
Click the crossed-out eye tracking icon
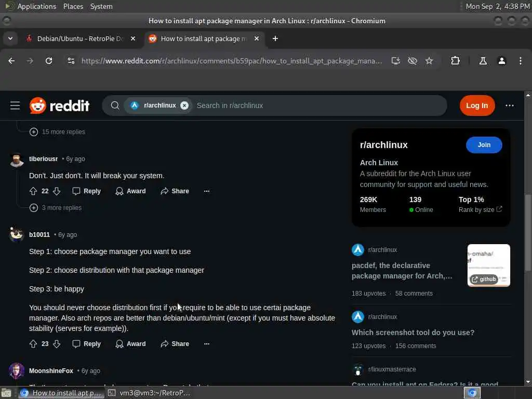412,61
